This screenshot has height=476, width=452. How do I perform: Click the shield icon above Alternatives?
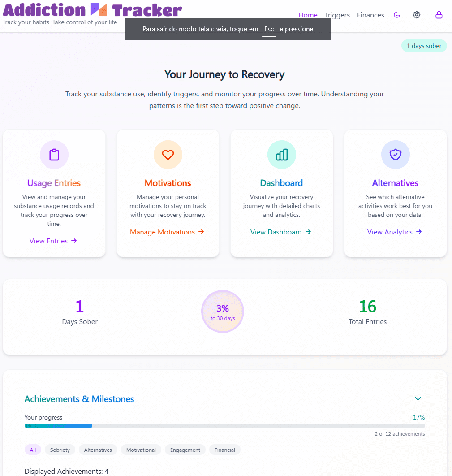point(395,155)
